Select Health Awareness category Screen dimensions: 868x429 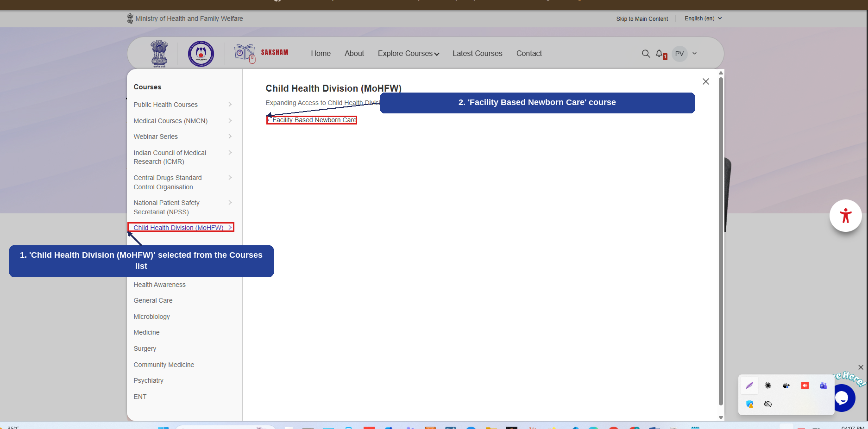click(x=160, y=285)
